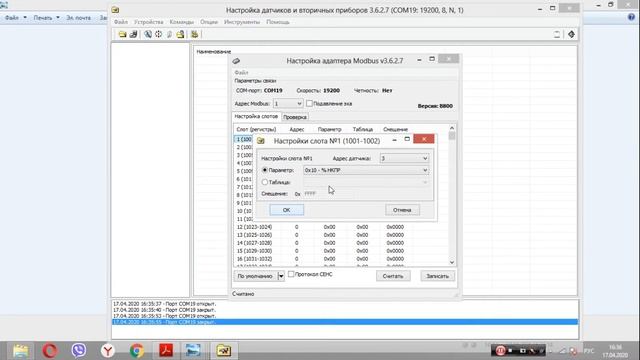Select the 'Таблица' radio button
This screenshot has height=360, width=640.
click(x=265, y=182)
